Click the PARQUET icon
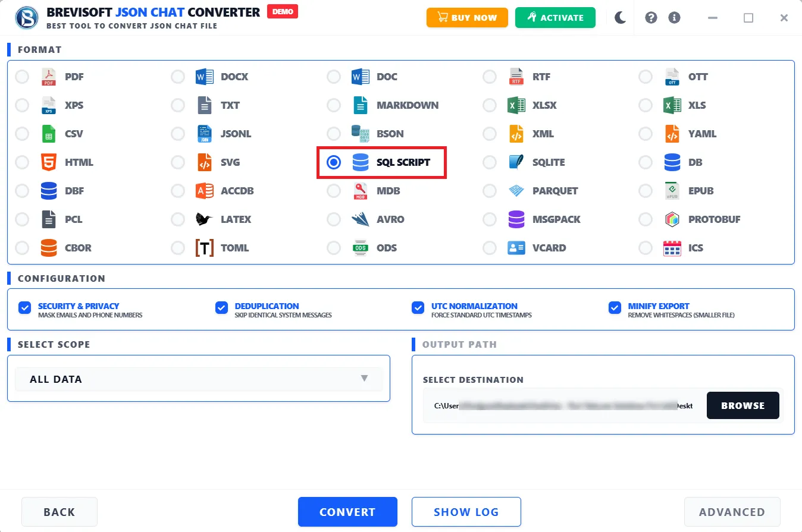 click(516, 191)
